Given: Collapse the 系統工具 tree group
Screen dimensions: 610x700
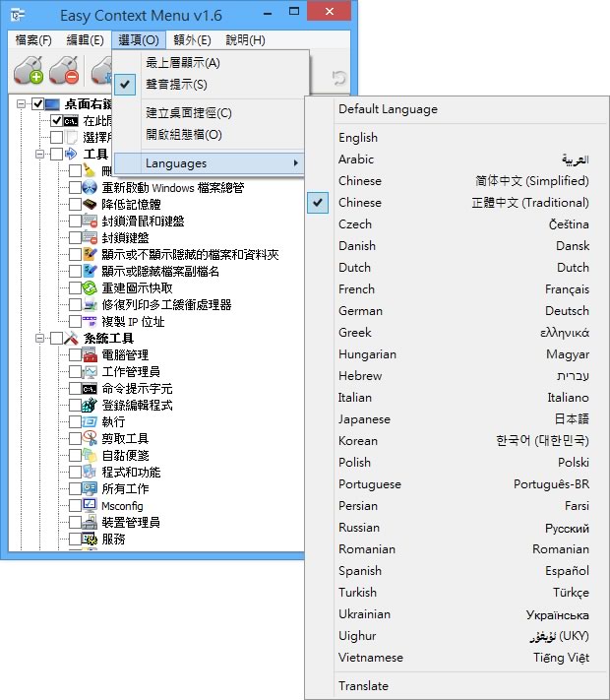Looking at the screenshot, I should (39, 338).
